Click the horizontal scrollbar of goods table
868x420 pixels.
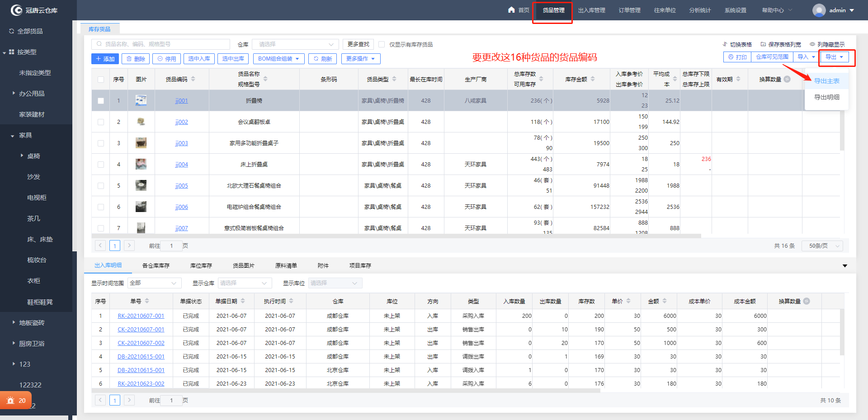pos(396,236)
